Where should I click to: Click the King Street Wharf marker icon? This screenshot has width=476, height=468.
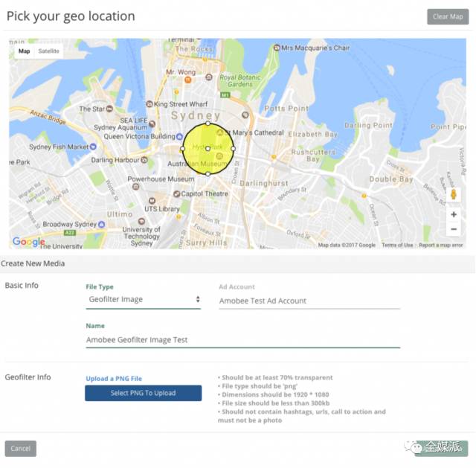click(149, 104)
